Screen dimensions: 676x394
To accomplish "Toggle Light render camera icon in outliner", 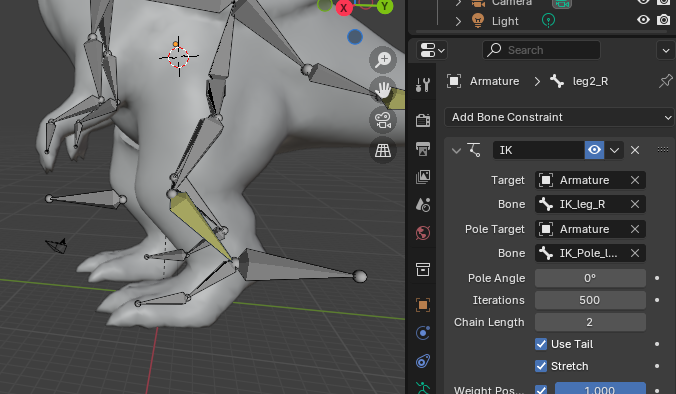I will coord(663,20).
